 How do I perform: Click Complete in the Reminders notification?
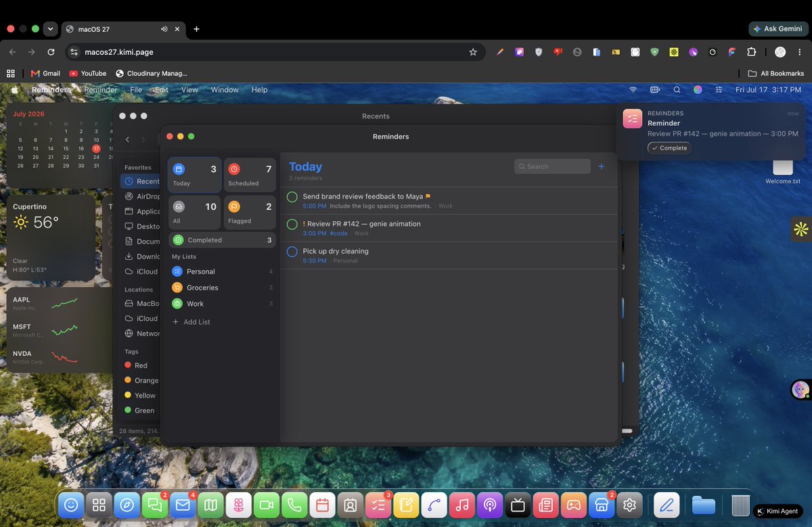point(669,148)
